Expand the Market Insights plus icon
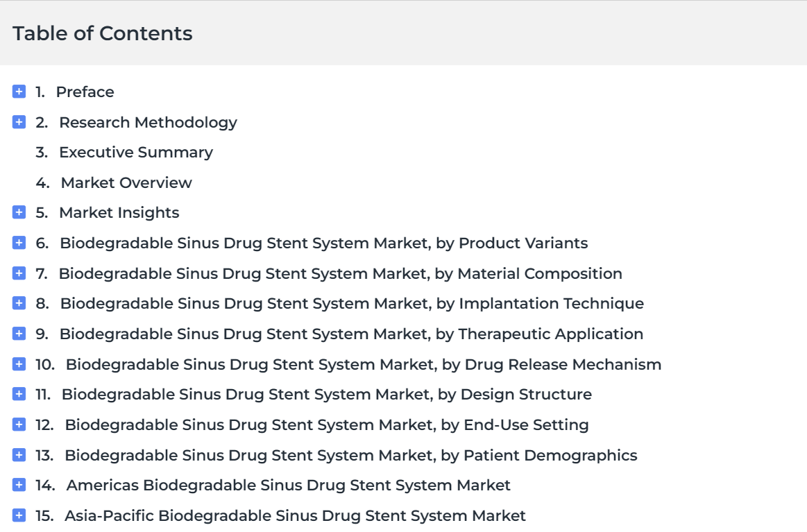807x532 pixels. pos(19,212)
